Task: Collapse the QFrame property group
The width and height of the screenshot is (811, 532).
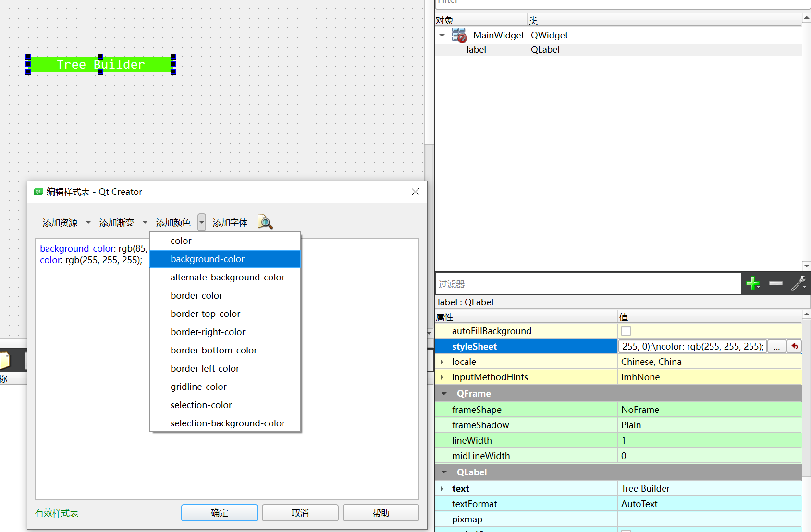Action: 444,394
